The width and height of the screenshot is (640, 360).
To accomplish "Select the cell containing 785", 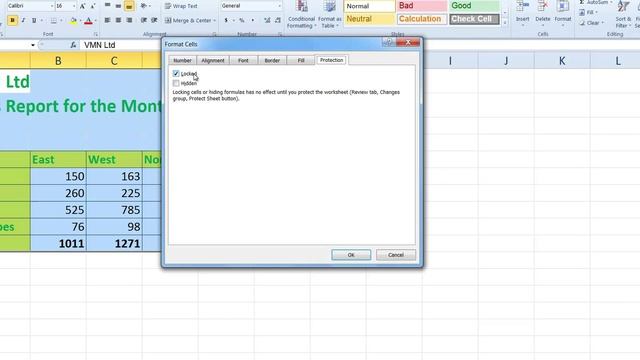I will point(114,210).
